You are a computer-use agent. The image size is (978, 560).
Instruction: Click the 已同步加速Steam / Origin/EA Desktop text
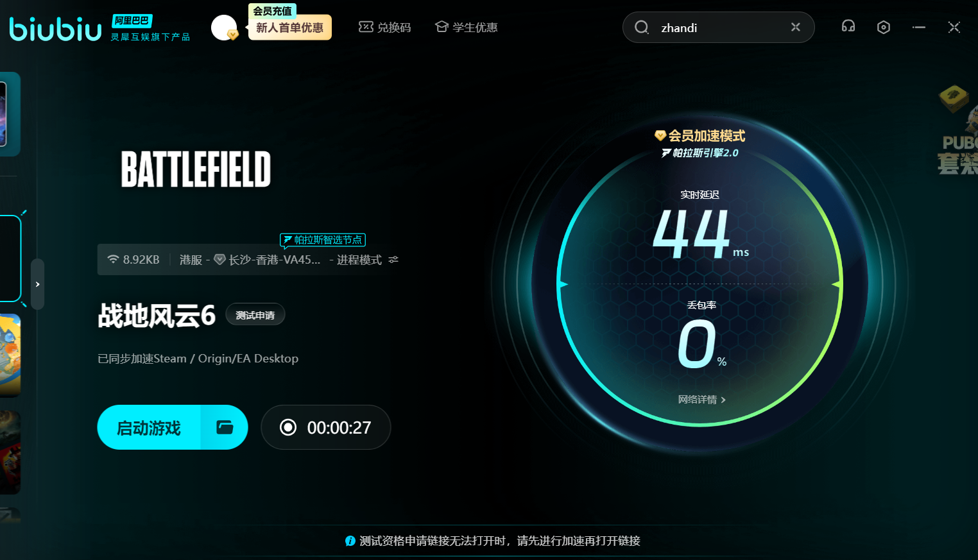pyautogui.click(x=198, y=359)
